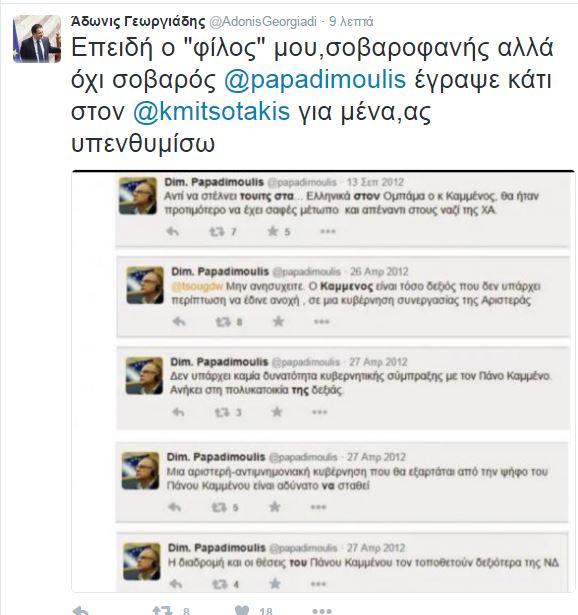Click the Άδωνις Γεωργιάδης author name

(x=138, y=21)
